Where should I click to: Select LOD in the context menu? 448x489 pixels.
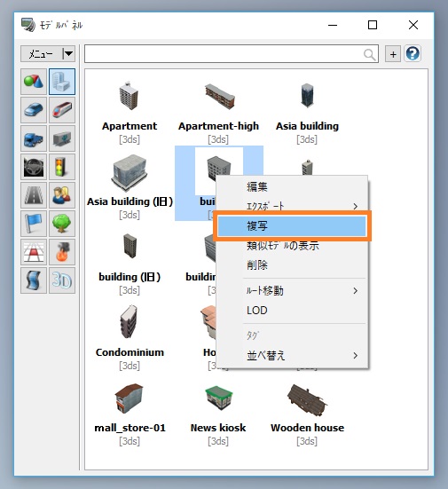pos(292,311)
